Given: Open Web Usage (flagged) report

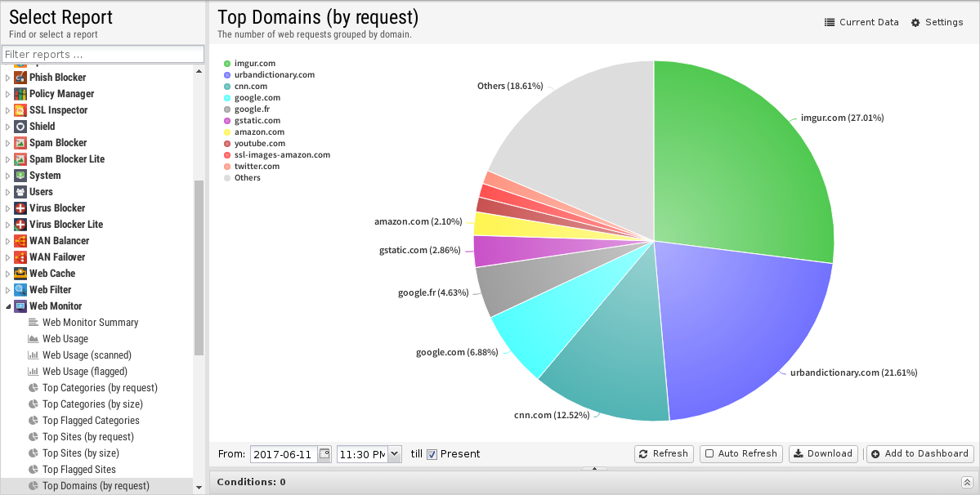Looking at the screenshot, I should [85, 372].
